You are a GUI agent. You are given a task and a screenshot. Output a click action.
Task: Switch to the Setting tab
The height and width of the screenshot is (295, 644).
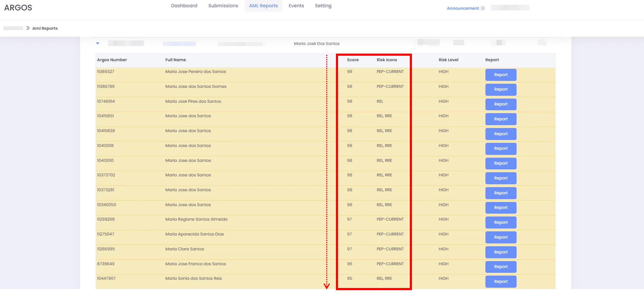[323, 6]
